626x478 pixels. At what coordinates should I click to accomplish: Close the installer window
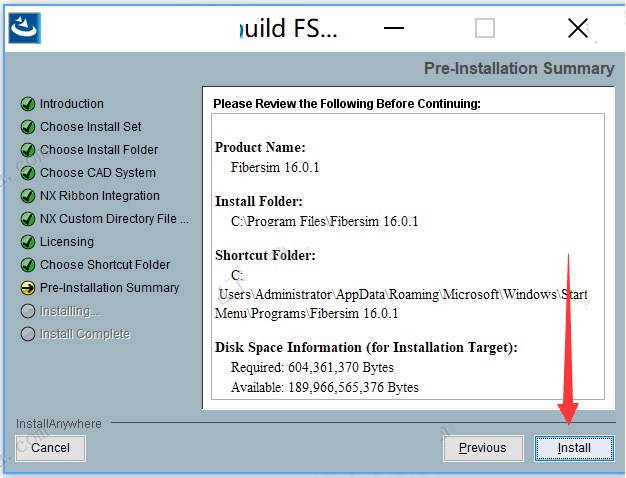pos(578,28)
